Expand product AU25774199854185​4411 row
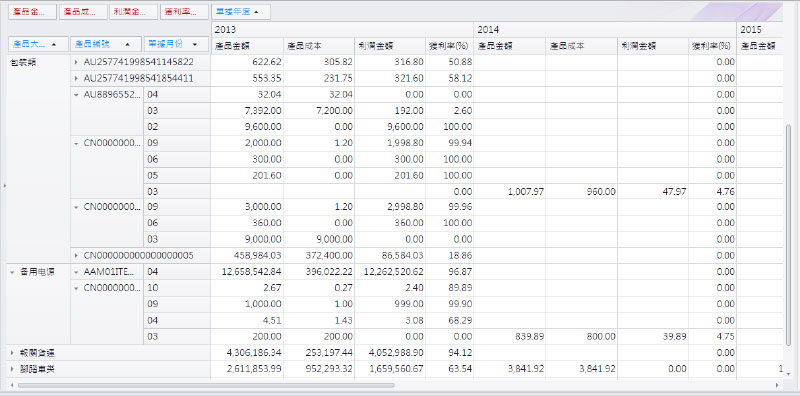 point(76,79)
